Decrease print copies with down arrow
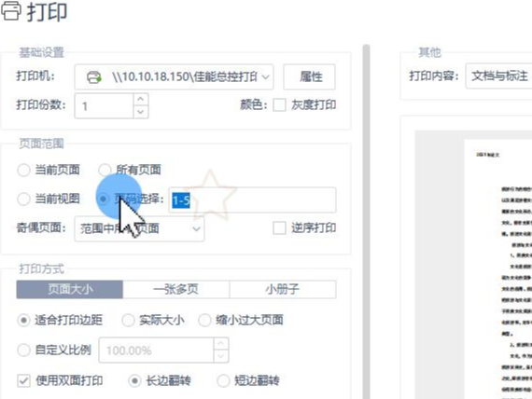532x399 pixels. click(140, 112)
